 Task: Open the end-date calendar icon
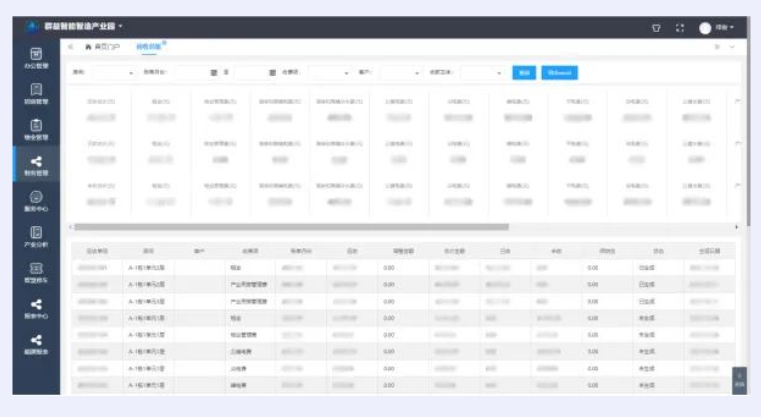click(x=272, y=72)
